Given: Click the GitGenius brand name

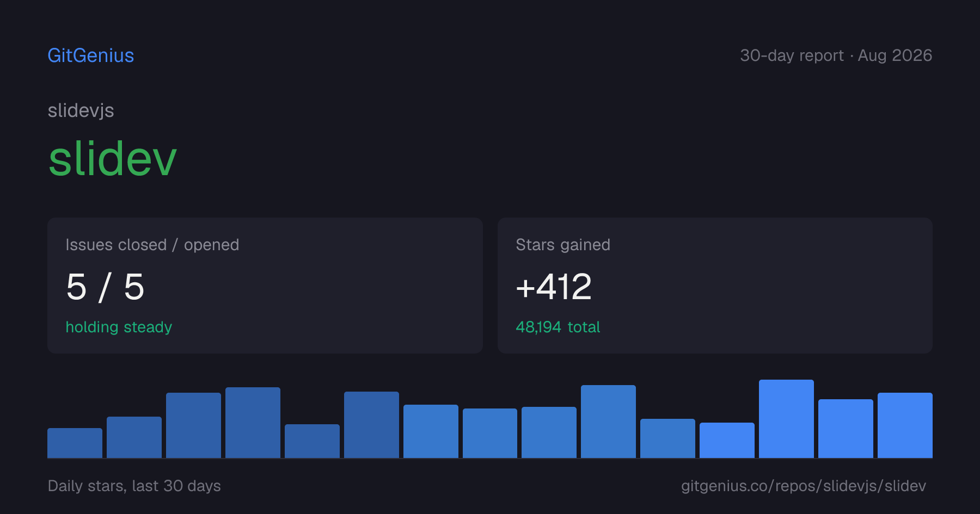Looking at the screenshot, I should [x=91, y=55].
